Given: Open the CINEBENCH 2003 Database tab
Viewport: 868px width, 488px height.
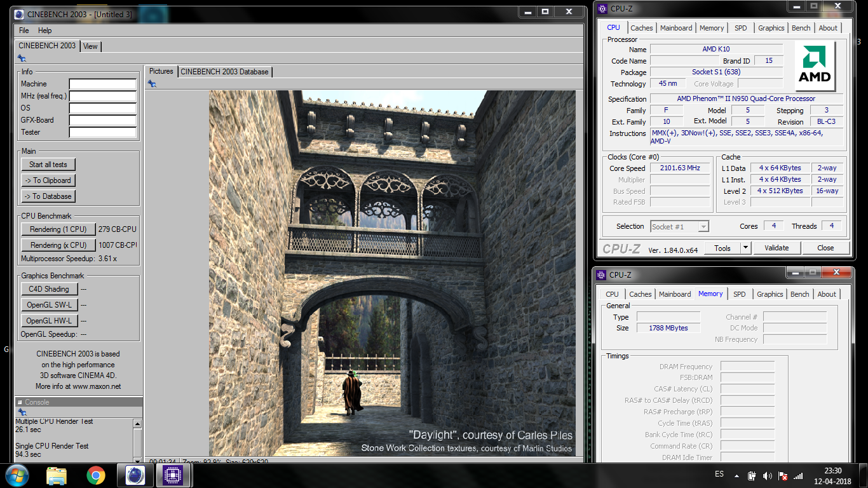Looking at the screenshot, I should 224,72.
